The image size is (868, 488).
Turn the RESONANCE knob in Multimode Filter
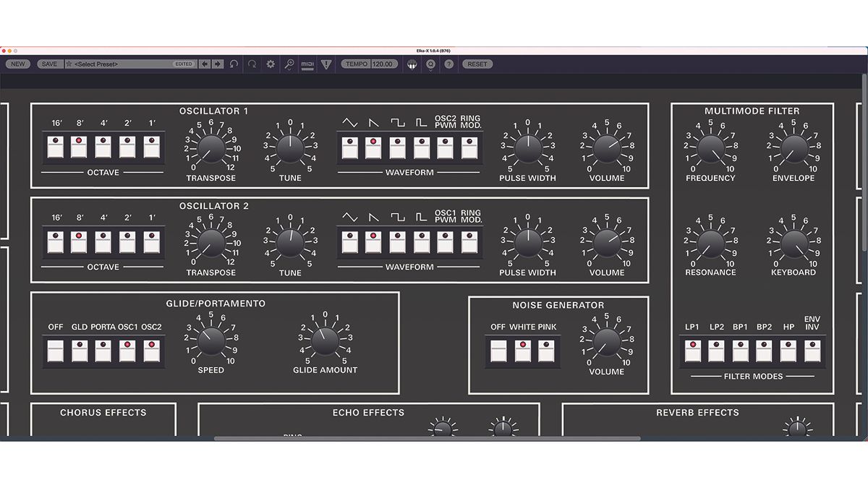click(x=711, y=244)
